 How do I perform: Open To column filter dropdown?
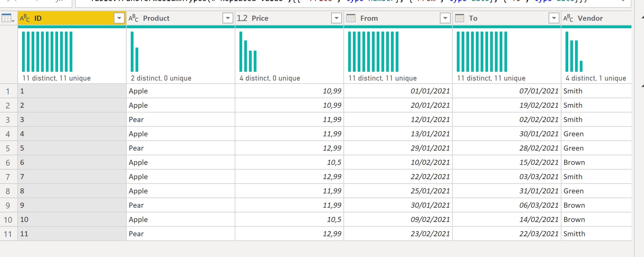(x=554, y=18)
